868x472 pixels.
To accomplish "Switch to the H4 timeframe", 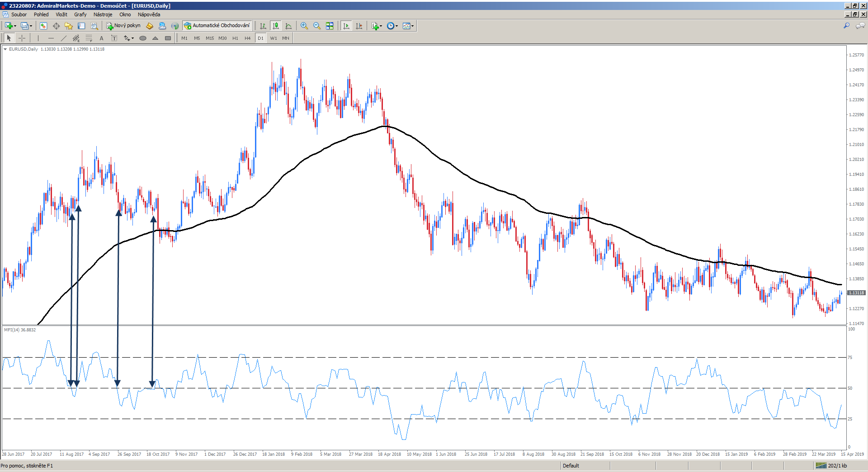I will click(x=247, y=38).
